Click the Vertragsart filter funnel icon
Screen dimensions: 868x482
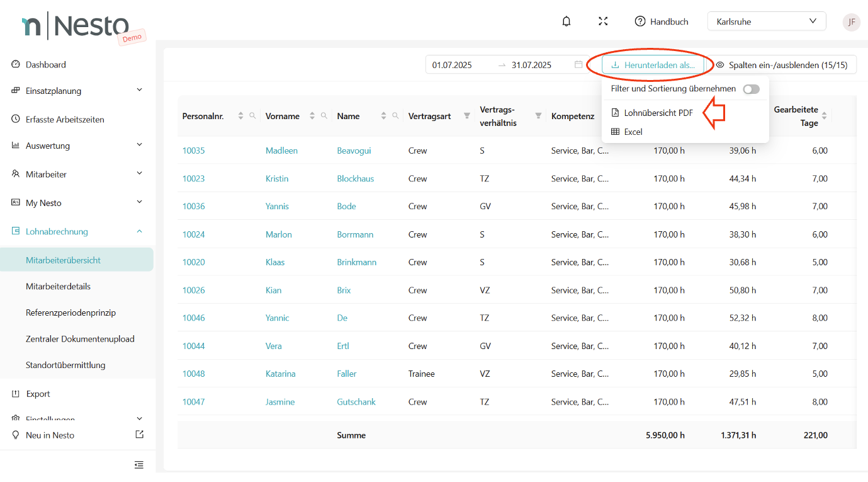467,116
